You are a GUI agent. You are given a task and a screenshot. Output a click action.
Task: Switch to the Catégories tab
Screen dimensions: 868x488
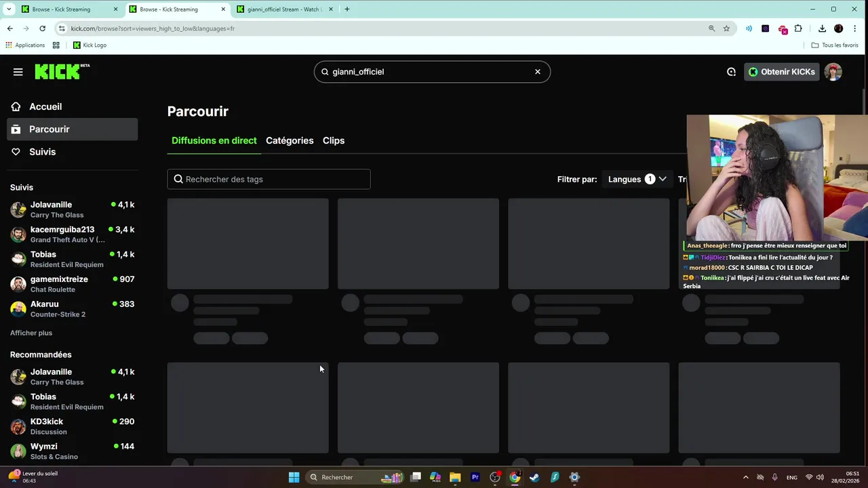290,140
